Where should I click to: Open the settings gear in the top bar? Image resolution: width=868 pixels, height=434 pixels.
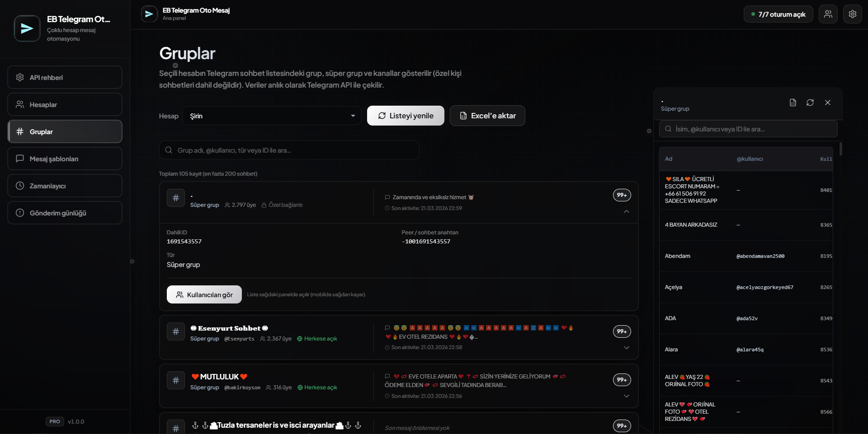pos(853,14)
